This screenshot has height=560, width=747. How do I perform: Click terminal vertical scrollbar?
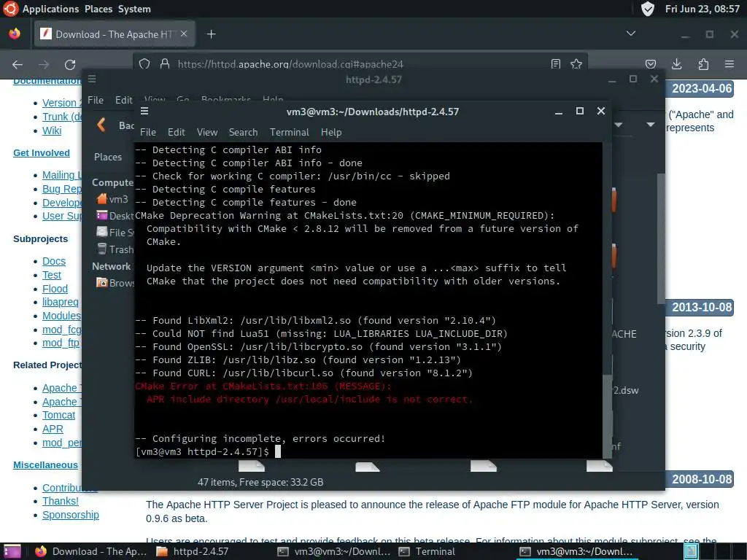606,416
